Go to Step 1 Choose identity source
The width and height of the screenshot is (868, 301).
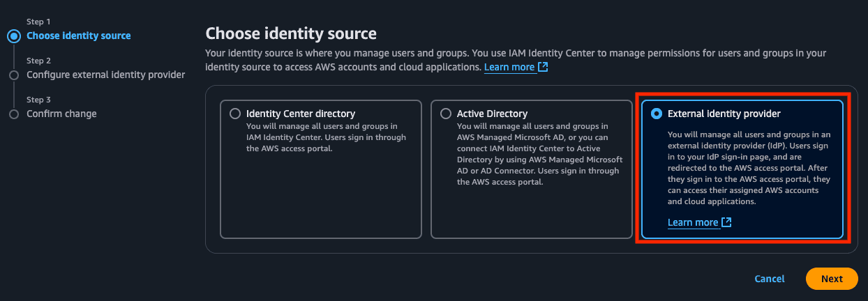(78, 36)
